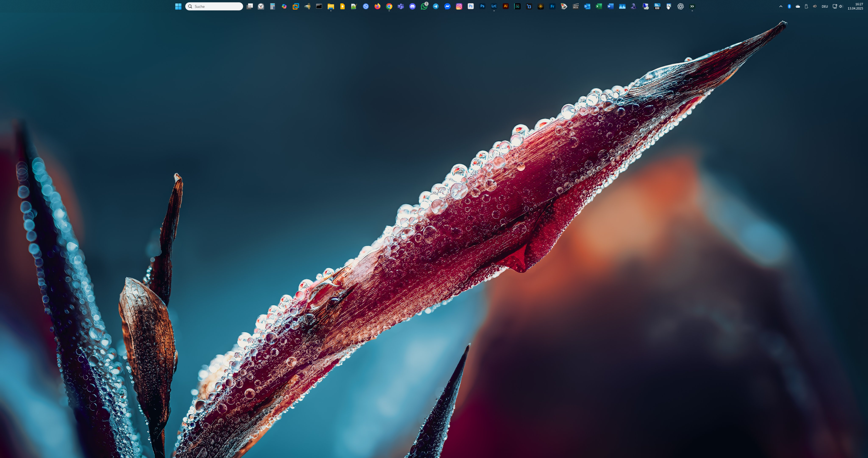868x458 pixels.
Task: Open the Windows Start menu
Action: (x=178, y=6)
